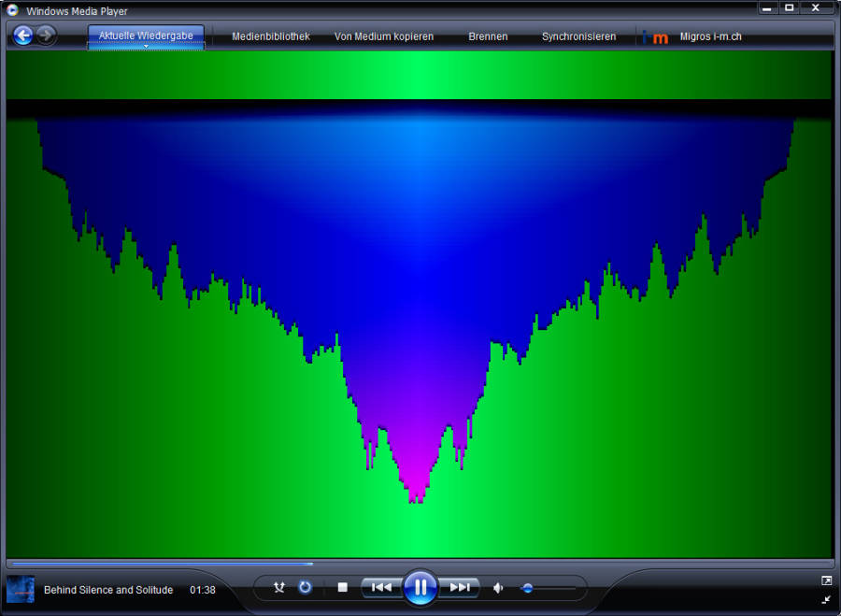Image resolution: width=841 pixels, height=616 pixels.
Task: Click the grayed forward arrow button
Action: (46, 36)
